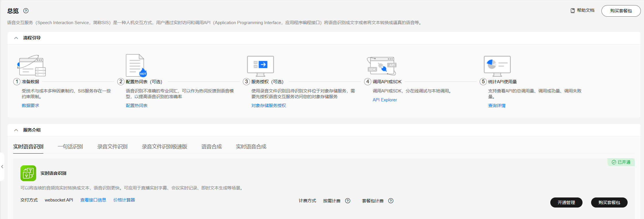Image resolution: width=644 pixels, height=219 pixels.
Task: Switch to the 录音文件识别 tab
Action: [x=112, y=147]
